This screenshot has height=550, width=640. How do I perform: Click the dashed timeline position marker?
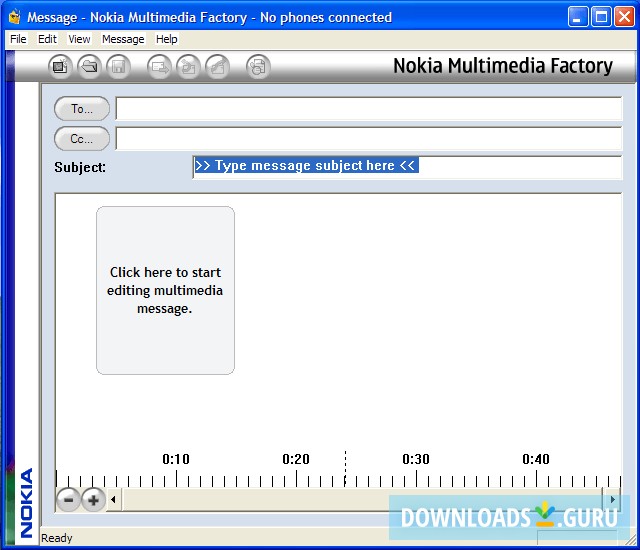[x=345, y=469]
